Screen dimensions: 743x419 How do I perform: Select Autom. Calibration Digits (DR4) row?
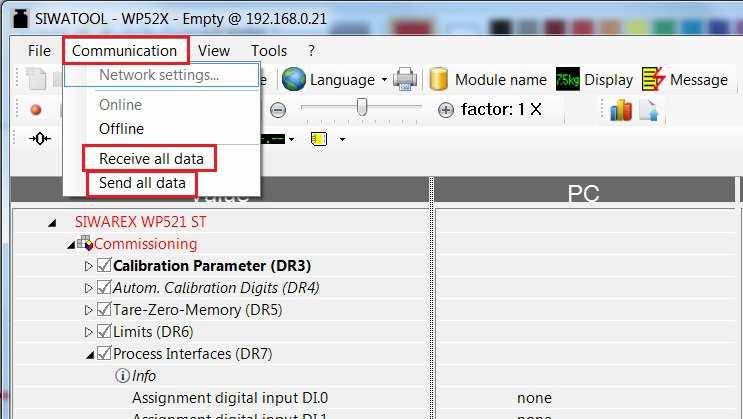pyautogui.click(x=216, y=288)
